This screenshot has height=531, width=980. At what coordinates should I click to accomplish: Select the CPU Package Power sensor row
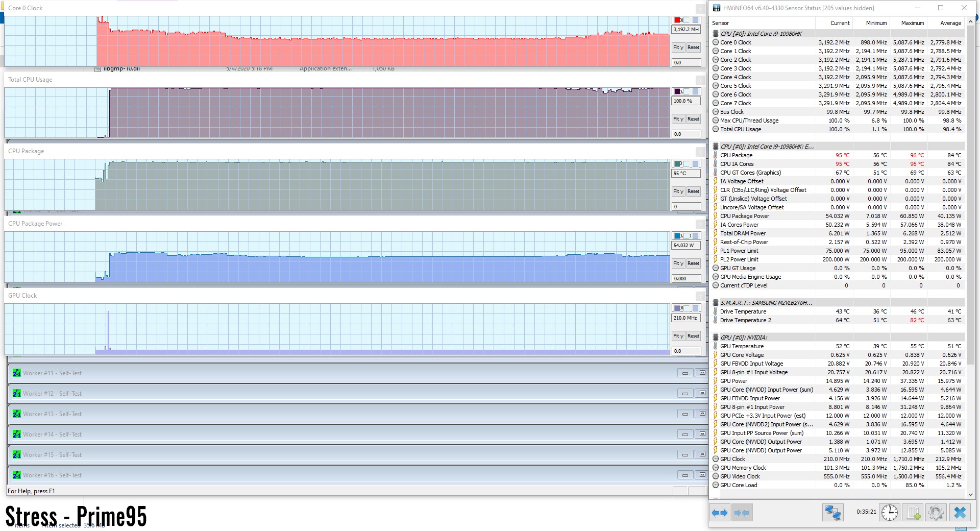pos(744,216)
